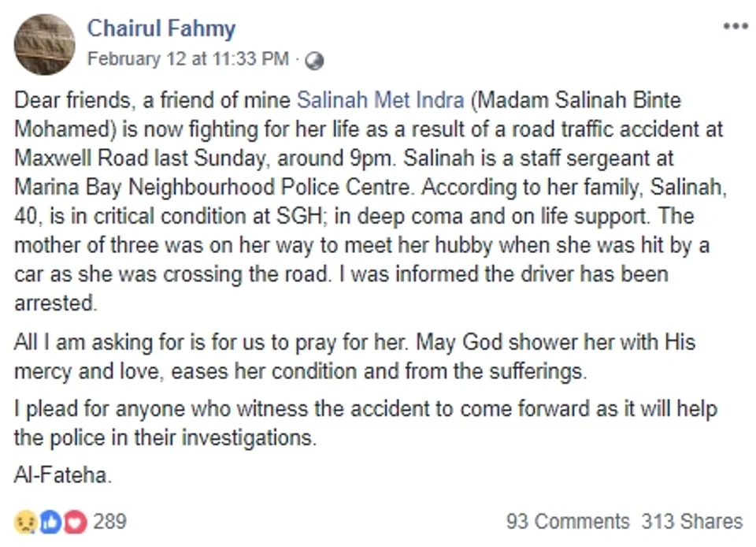View the 313 Shares list
The image size is (756, 547).
tap(691, 521)
